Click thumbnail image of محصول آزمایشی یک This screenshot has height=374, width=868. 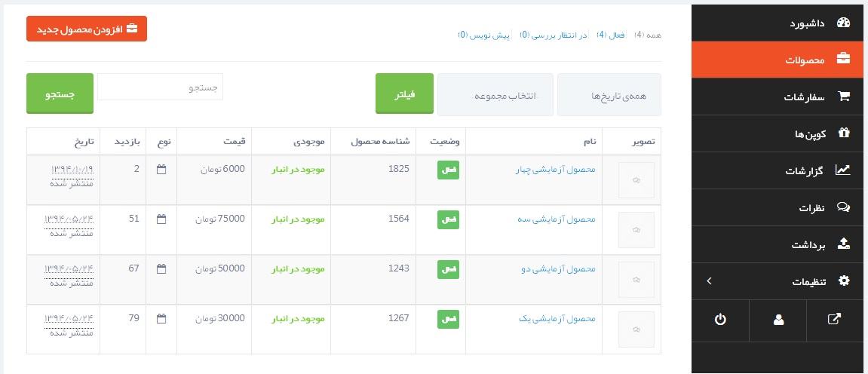coord(636,330)
